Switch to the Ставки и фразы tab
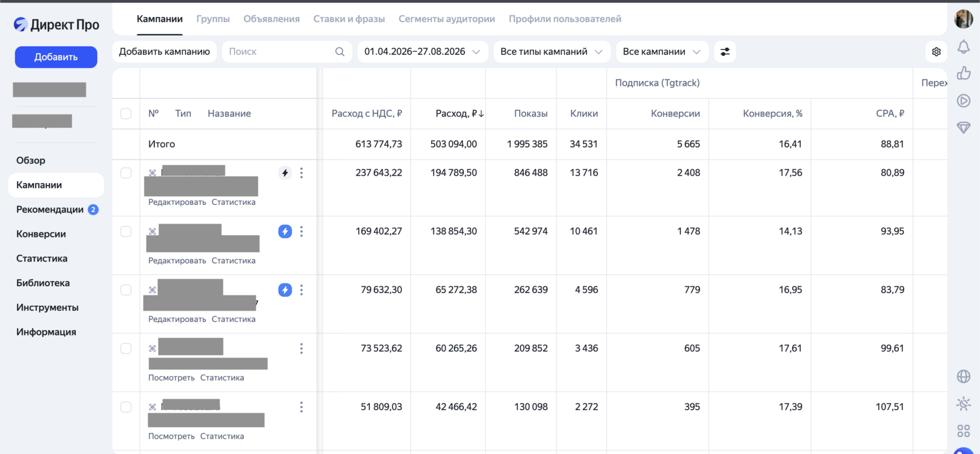The width and height of the screenshot is (980, 454). pos(349,19)
